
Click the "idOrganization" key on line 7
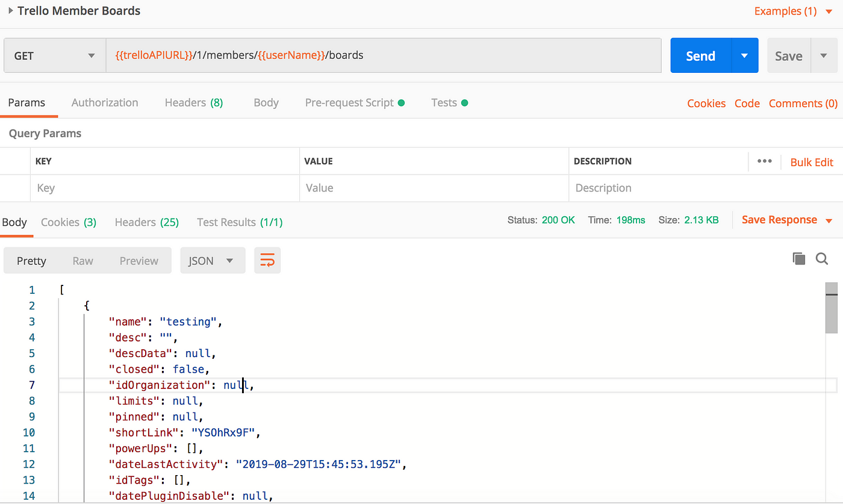tap(160, 385)
